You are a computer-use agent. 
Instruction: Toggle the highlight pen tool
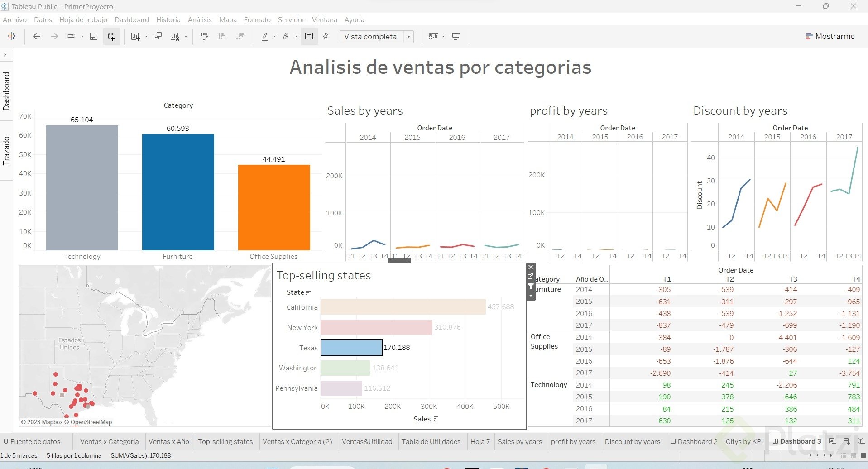(x=264, y=36)
